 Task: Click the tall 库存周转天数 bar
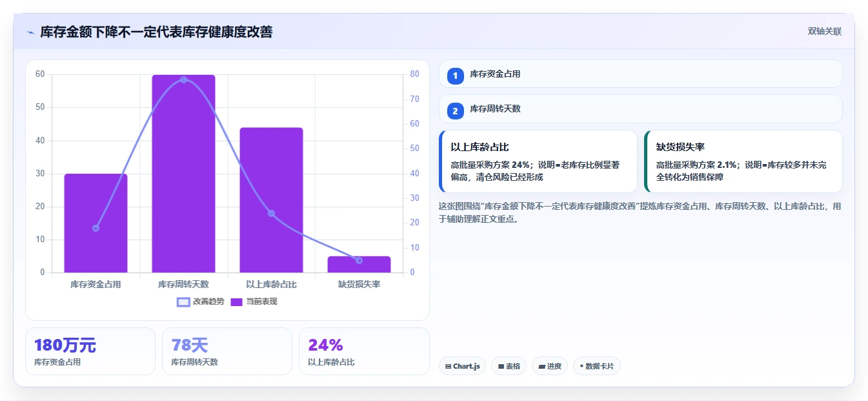183,174
